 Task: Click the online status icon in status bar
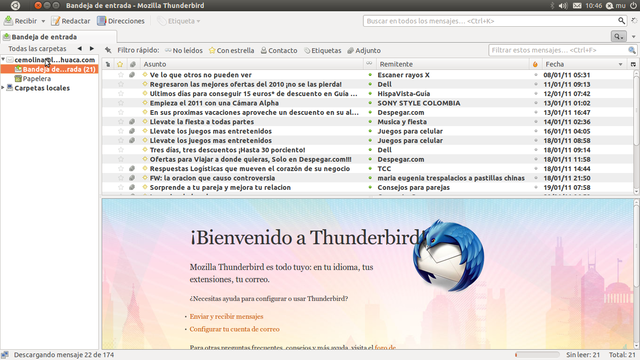(5, 355)
